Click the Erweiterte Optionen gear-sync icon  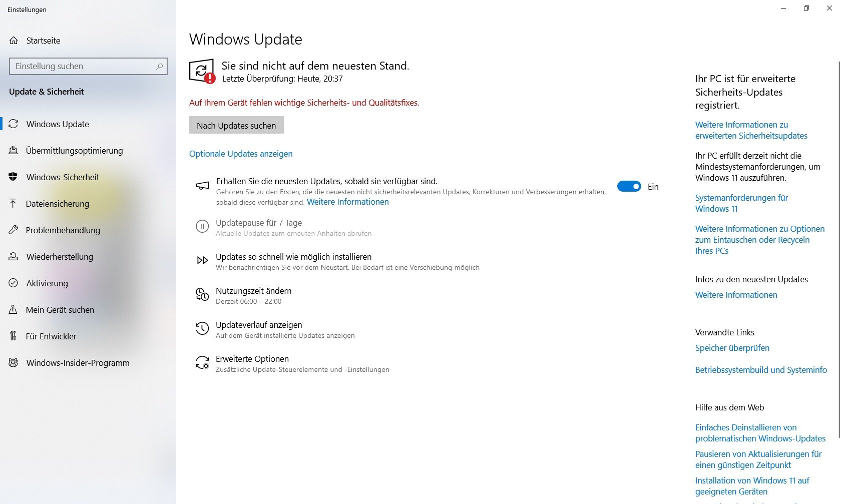click(x=202, y=362)
